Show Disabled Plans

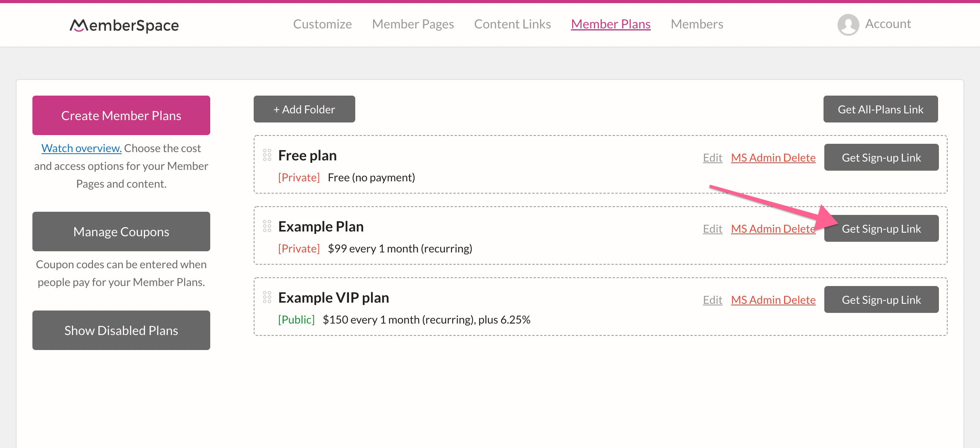(121, 330)
